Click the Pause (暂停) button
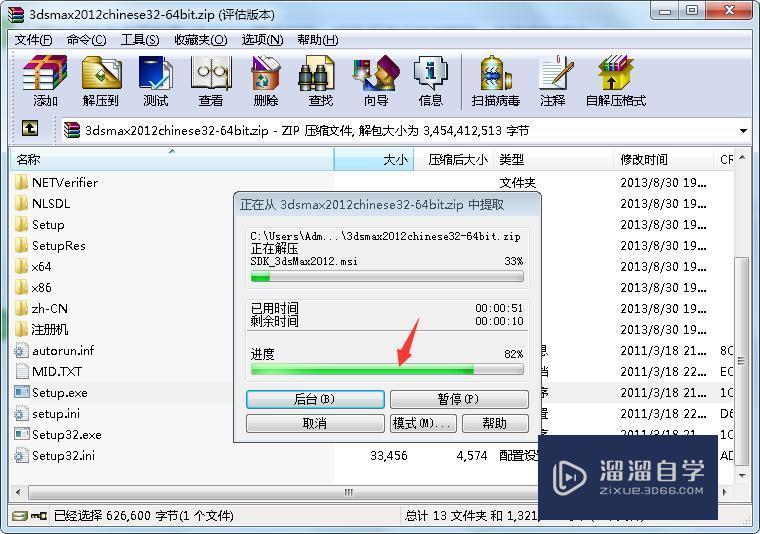 coord(459,399)
